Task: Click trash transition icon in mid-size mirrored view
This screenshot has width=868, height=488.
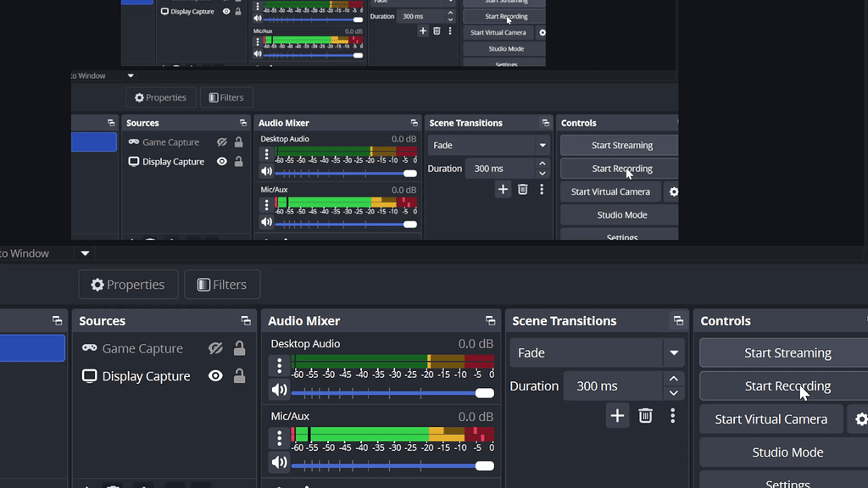Action: pos(522,189)
